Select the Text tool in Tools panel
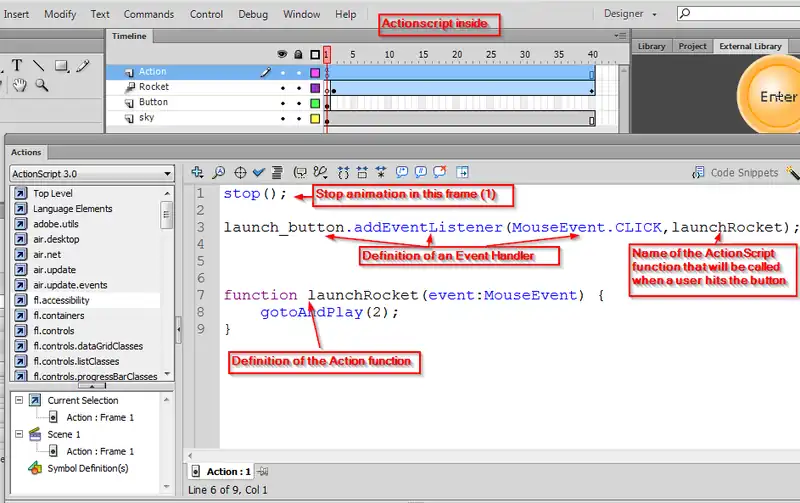800x503 pixels. point(17,66)
